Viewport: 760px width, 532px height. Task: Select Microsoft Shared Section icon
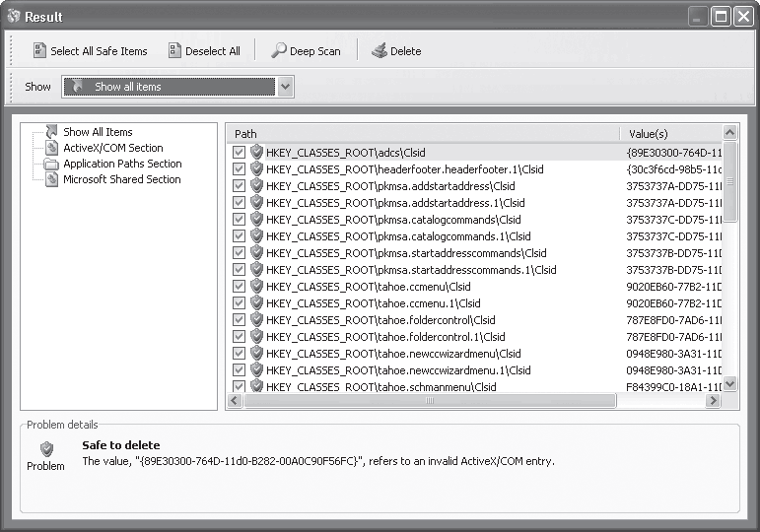point(52,179)
